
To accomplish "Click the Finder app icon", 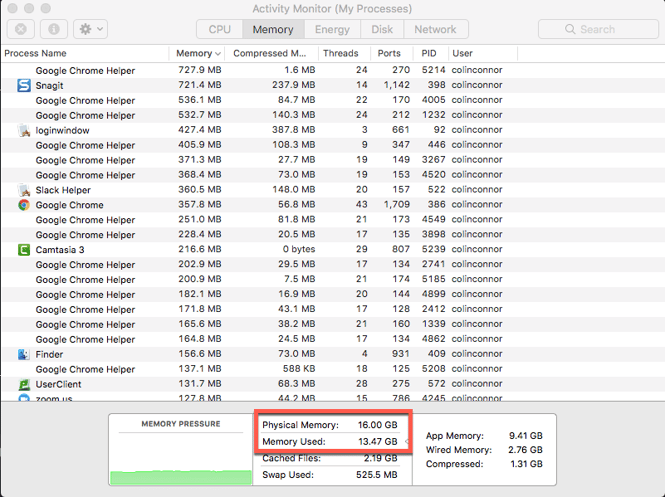I will 24,354.
